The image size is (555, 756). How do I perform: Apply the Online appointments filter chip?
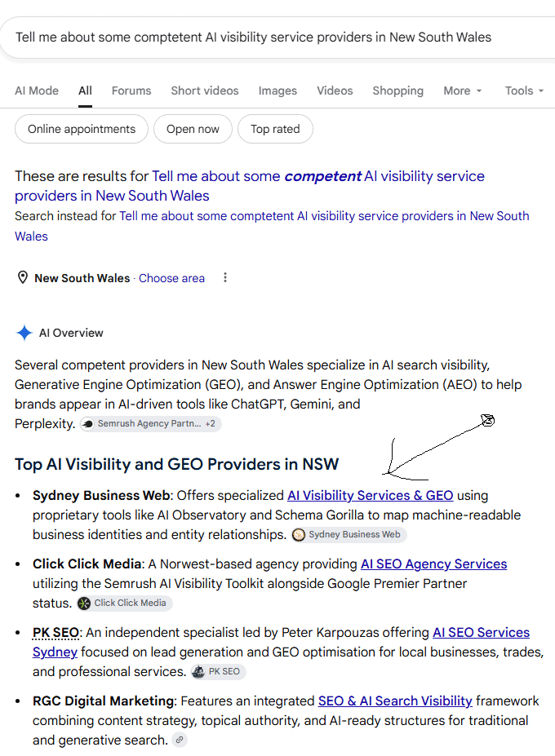82,129
